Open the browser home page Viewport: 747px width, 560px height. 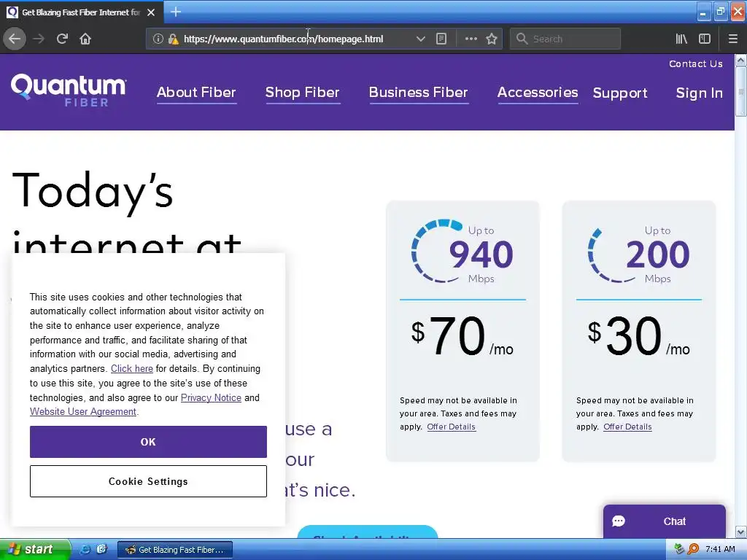85,39
